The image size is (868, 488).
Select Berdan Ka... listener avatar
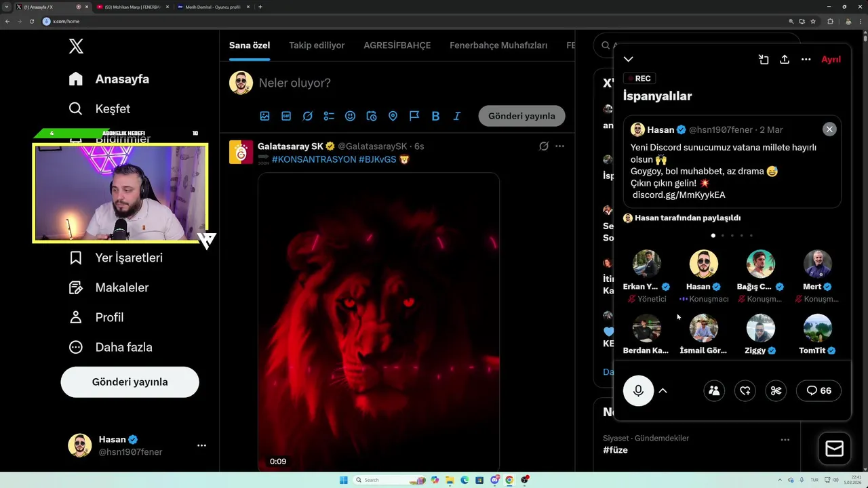(x=646, y=328)
